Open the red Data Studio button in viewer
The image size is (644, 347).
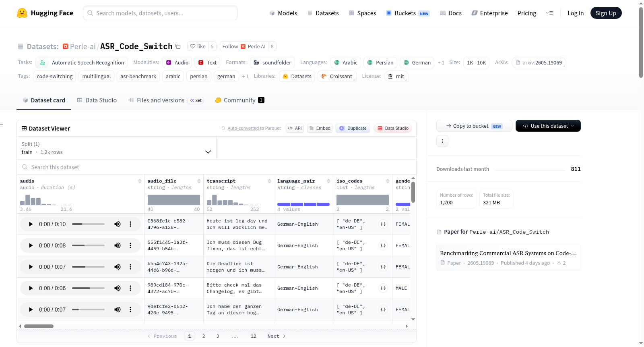coord(393,128)
